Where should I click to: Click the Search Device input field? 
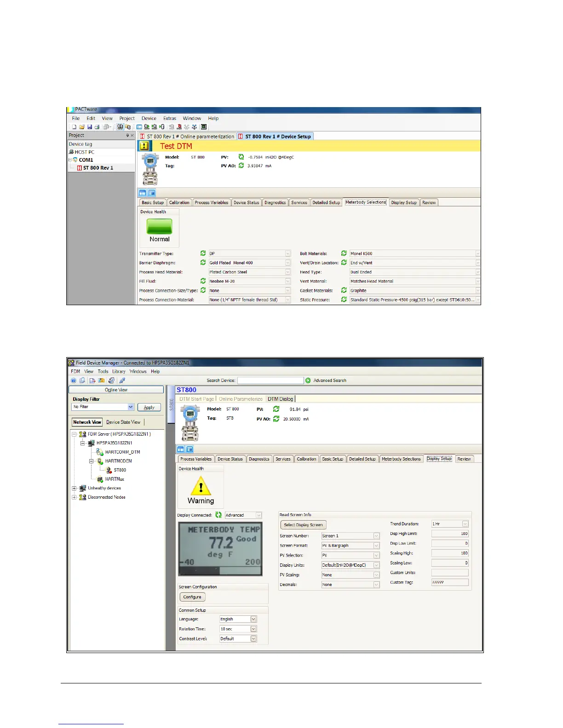270,381
